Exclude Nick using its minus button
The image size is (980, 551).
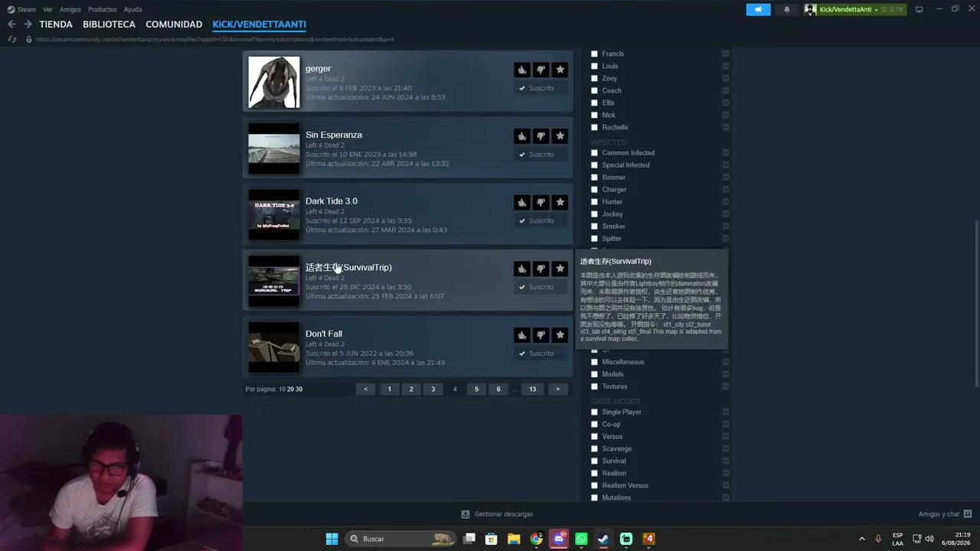(x=726, y=115)
